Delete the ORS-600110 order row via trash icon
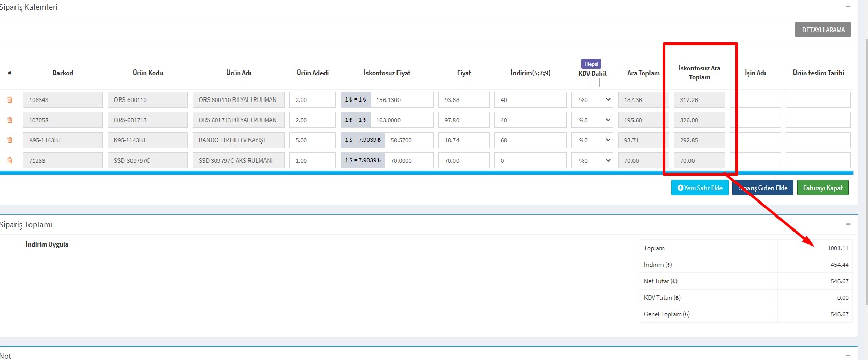 coord(9,100)
